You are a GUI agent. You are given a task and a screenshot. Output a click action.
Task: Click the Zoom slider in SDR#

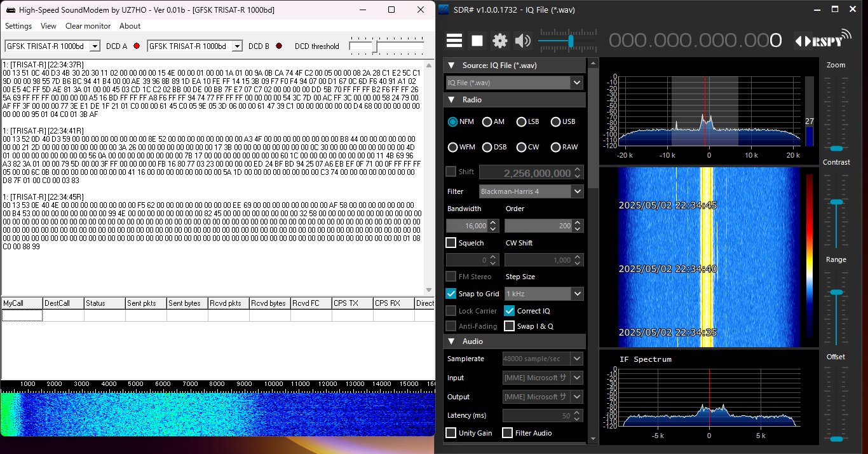pos(836,114)
